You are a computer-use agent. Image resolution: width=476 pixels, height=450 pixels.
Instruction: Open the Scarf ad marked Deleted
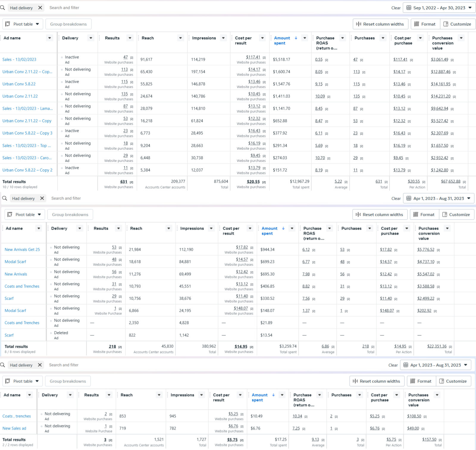click(9, 335)
